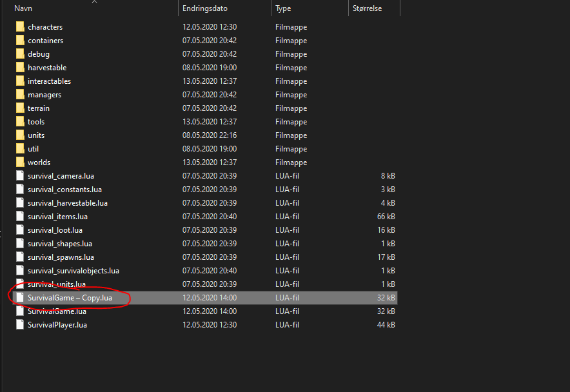570x392 pixels.
Task: Click the survival_loot.lua file icon
Action: point(20,230)
